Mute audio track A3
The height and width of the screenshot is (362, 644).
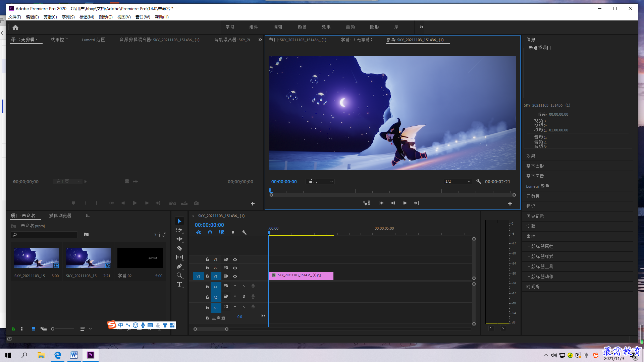coord(235,307)
